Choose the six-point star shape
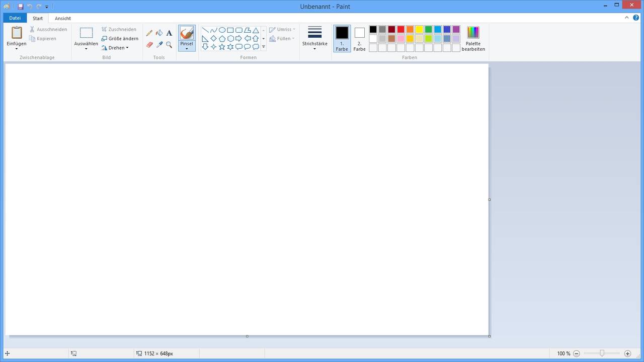 click(230, 47)
